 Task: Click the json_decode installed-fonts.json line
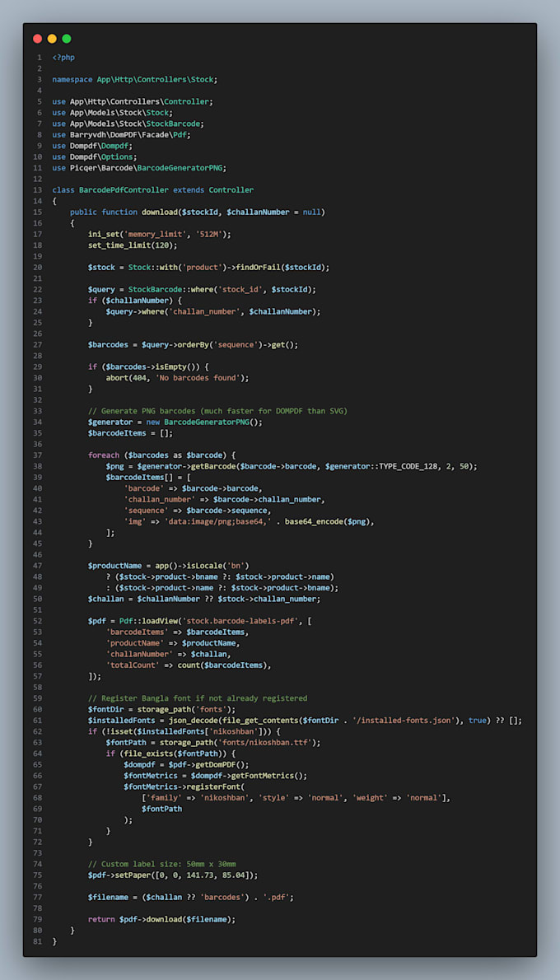305,720
